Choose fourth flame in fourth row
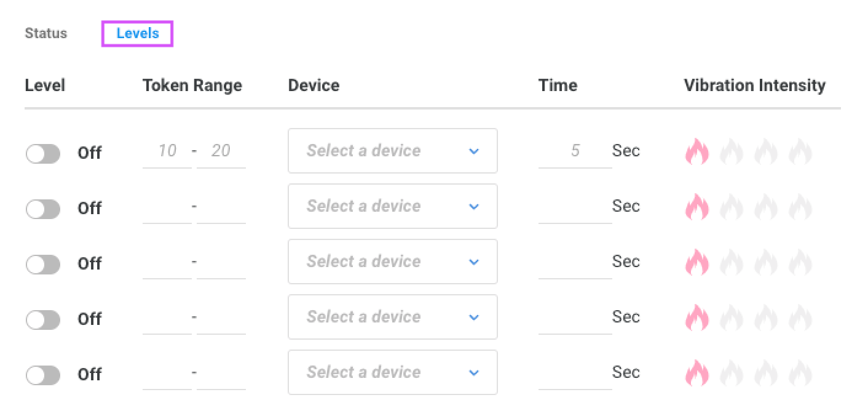Viewport: 868px width, 416px height. [x=800, y=318]
